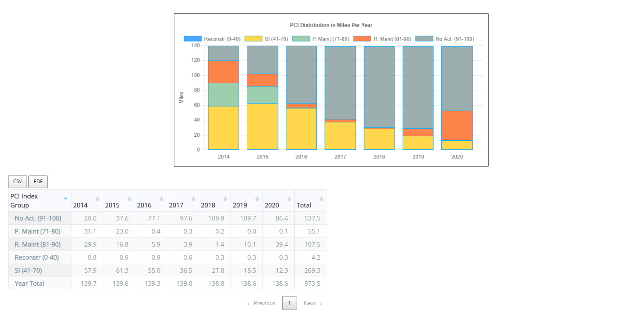Toggle P. Maint (71-80) legend series
644x328 pixels.
[321, 39]
